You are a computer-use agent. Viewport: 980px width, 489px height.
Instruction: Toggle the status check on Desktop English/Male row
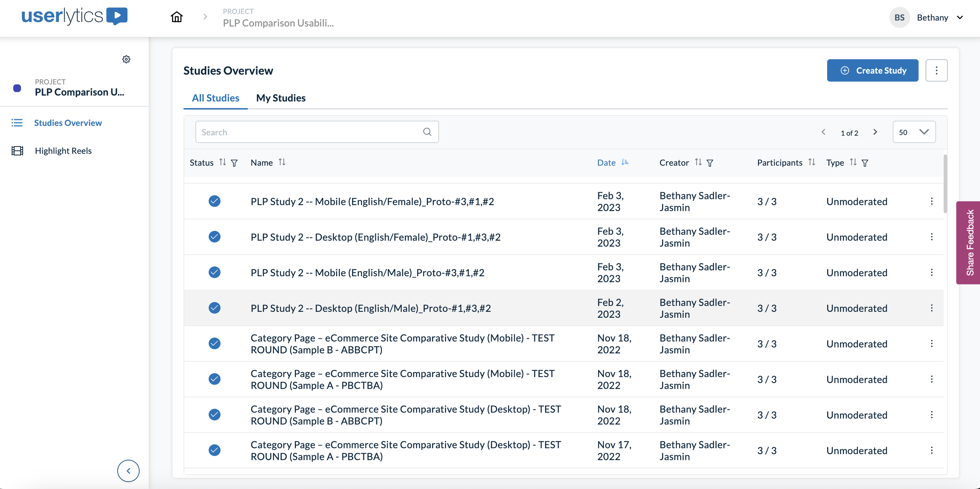[215, 308]
